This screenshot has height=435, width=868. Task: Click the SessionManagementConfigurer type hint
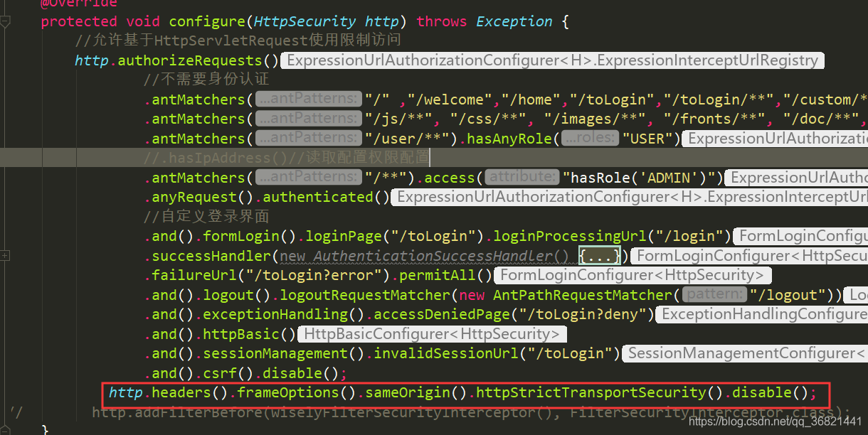point(744,353)
